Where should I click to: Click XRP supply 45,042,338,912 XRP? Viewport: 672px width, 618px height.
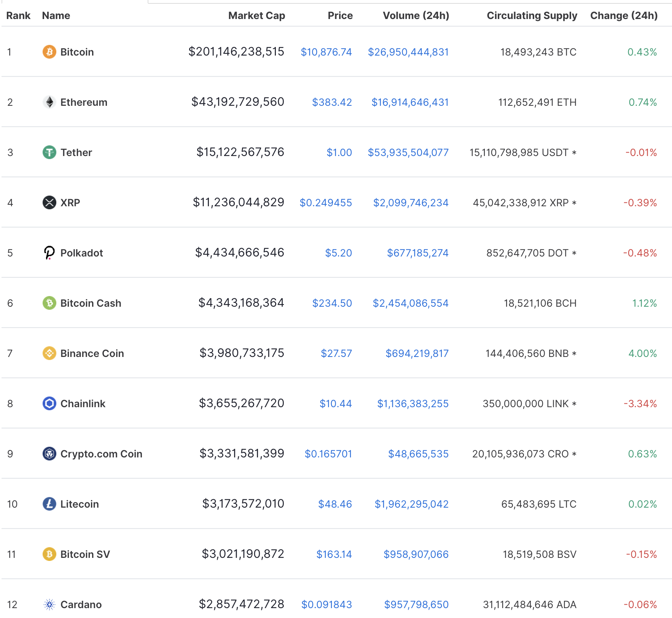[x=525, y=203]
